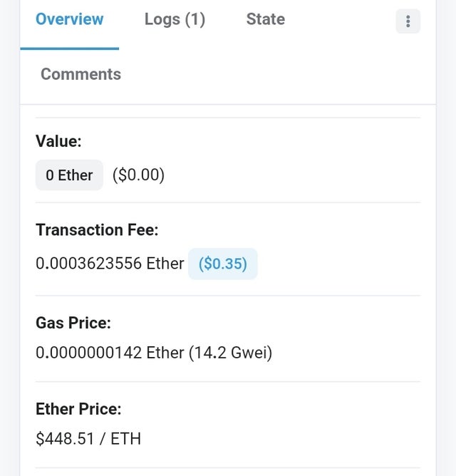Open the three-dot more options menu
This screenshot has height=476, width=456.
[408, 21]
